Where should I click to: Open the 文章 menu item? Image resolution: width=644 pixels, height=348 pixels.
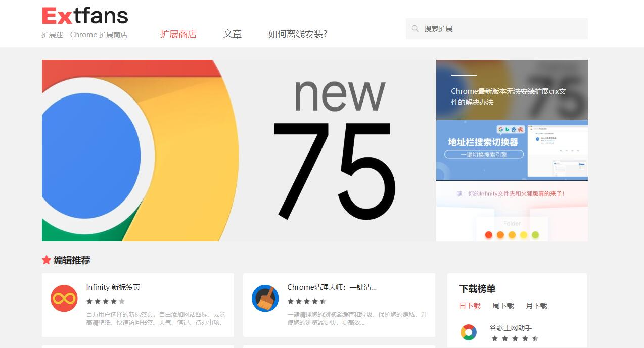click(233, 34)
